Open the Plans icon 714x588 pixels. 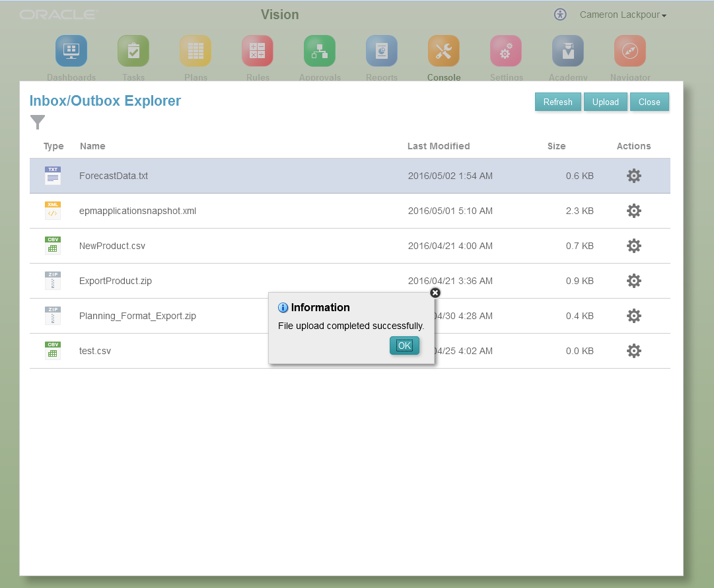coord(196,51)
